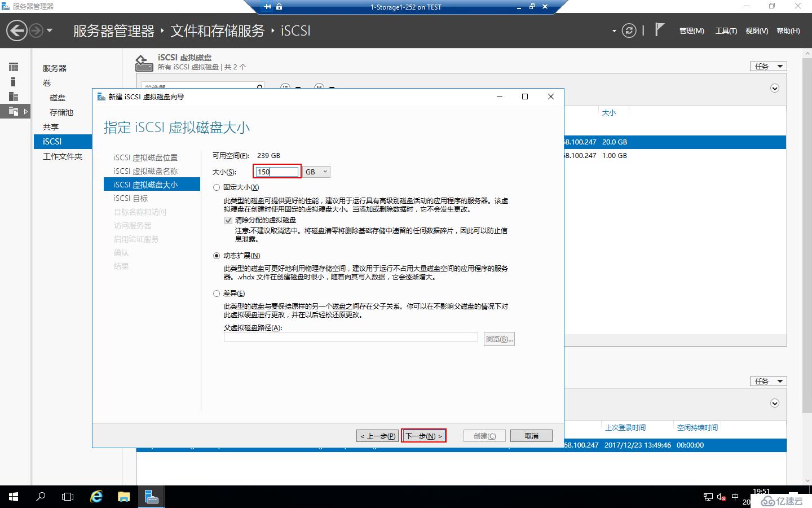Open File Explorer from taskbar
This screenshot has height=508, width=812.
point(123,497)
